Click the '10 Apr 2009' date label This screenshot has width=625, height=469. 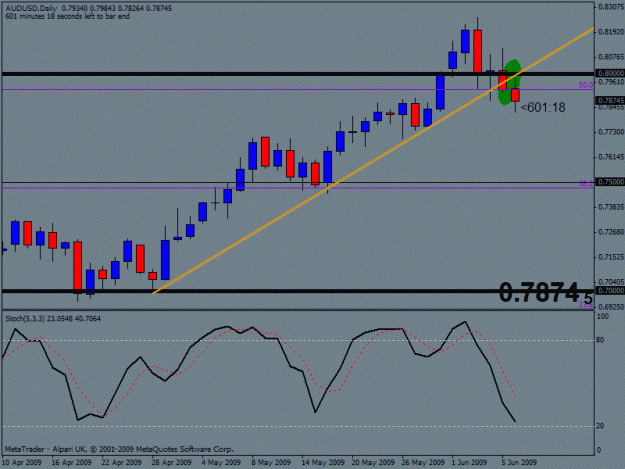pos(22,463)
